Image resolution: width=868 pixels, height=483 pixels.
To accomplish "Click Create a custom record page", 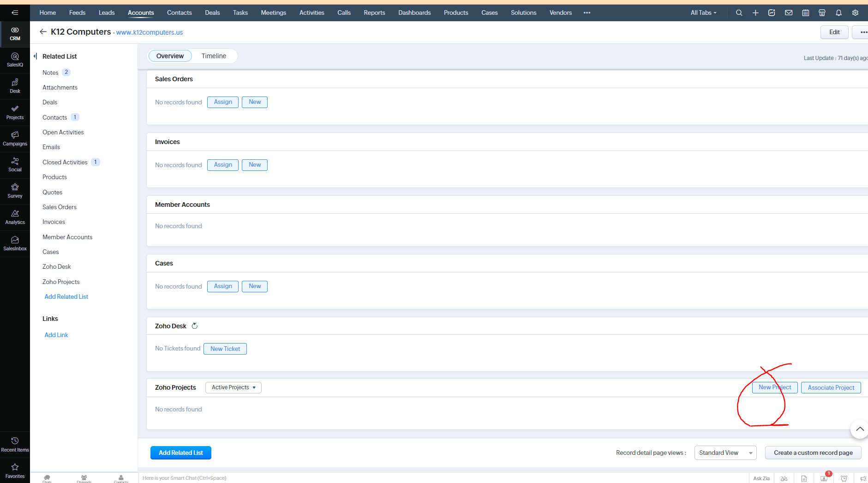I will click(x=813, y=453).
